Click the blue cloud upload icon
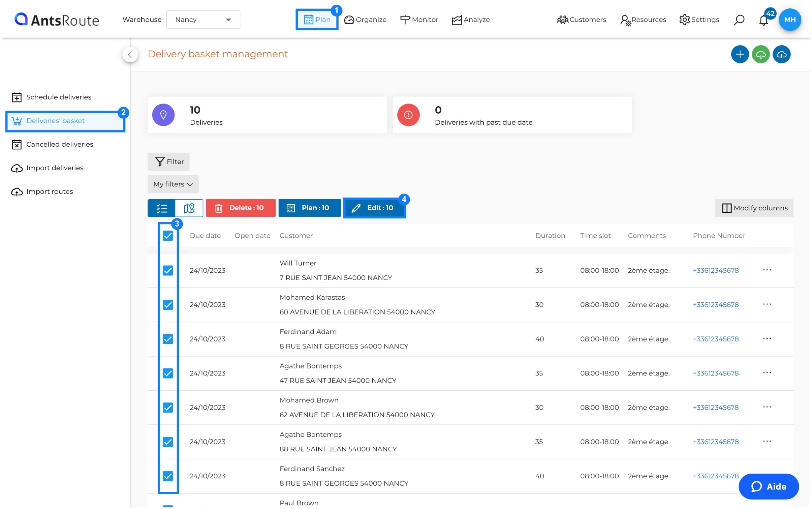The image size is (812, 509). coord(782,54)
